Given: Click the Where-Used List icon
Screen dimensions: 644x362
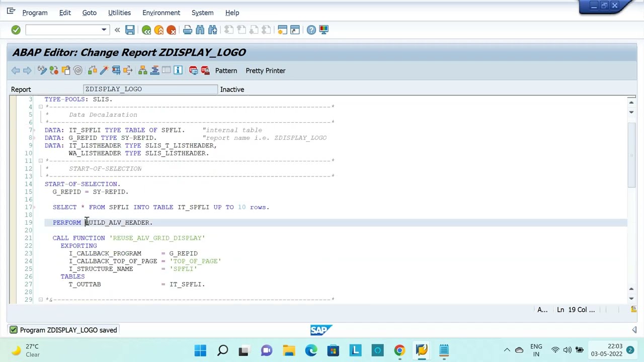Looking at the screenshot, I should pos(128,70).
